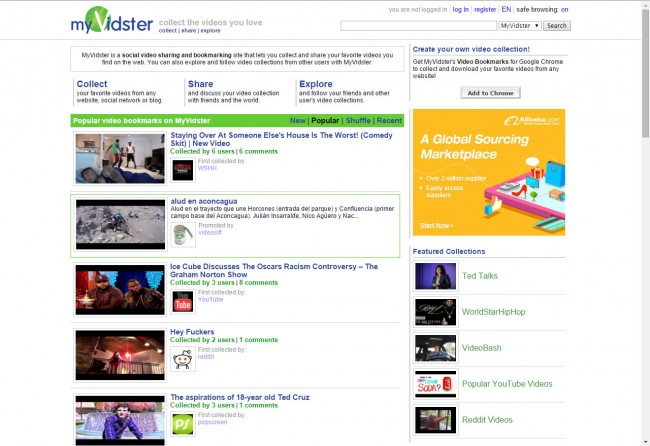Select the Recent bookmarks tab

coord(389,120)
